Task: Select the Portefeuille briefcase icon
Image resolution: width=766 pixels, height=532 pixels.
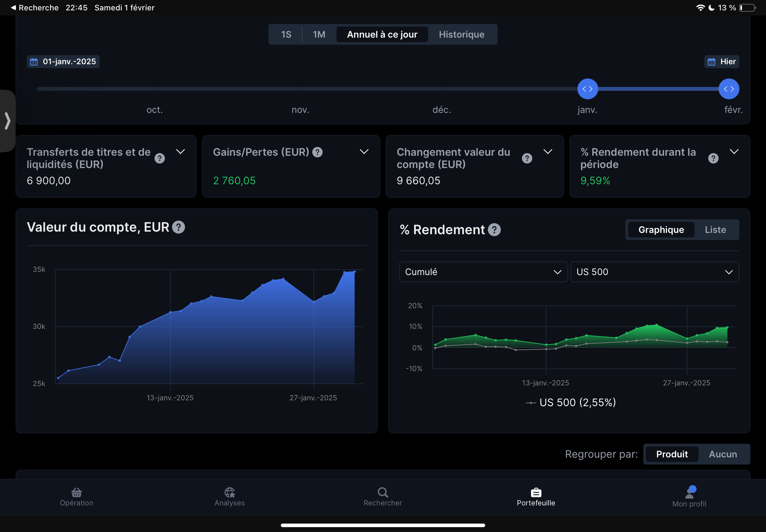Action: point(536,492)
